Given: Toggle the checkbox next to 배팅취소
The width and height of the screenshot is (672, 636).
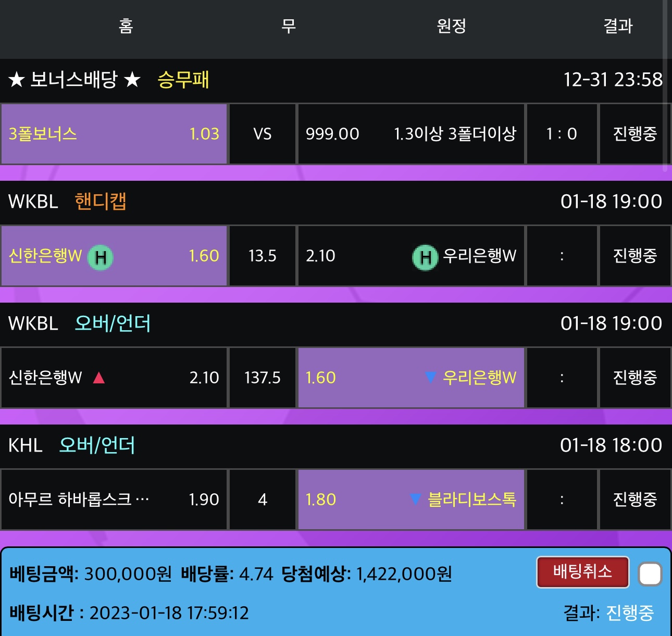Looking at the screenshot, I should click(x=650, y=575).
